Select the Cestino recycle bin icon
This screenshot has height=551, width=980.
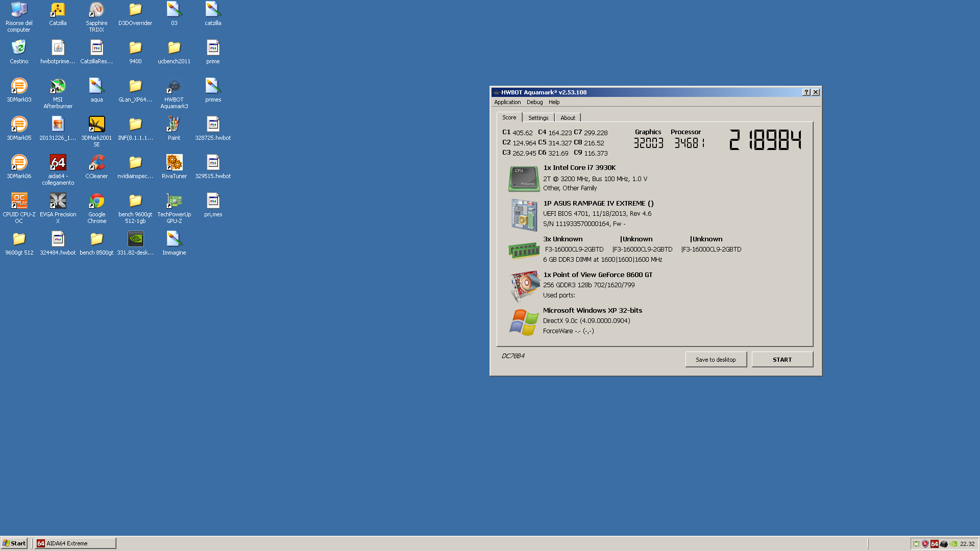click(x=19, y=52)
